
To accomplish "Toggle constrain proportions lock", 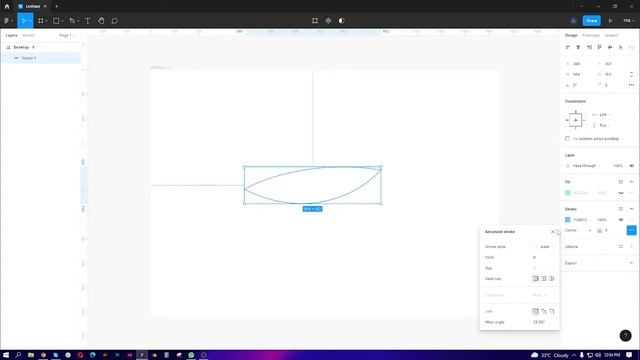I will (631, 74).
